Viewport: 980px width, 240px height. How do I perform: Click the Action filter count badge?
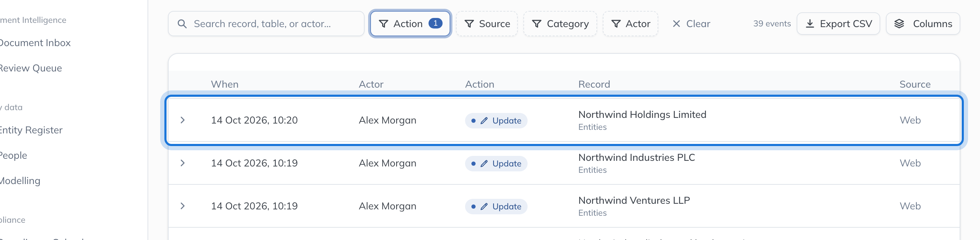pyautogui.click(x=435, y=23)
